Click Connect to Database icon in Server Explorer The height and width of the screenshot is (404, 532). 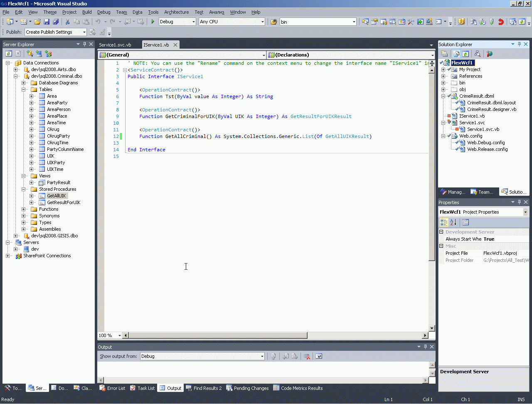[x=30, y=54]
